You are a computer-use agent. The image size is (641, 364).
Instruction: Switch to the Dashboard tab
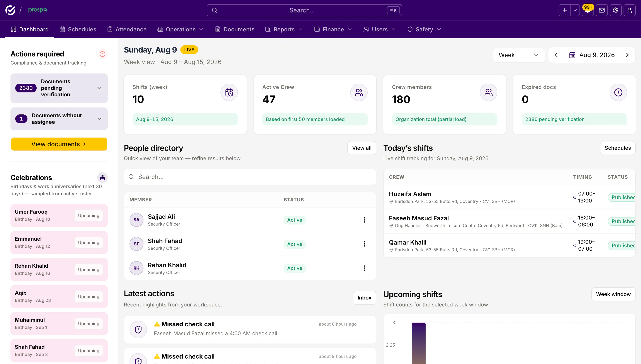[x=29, y=29]
